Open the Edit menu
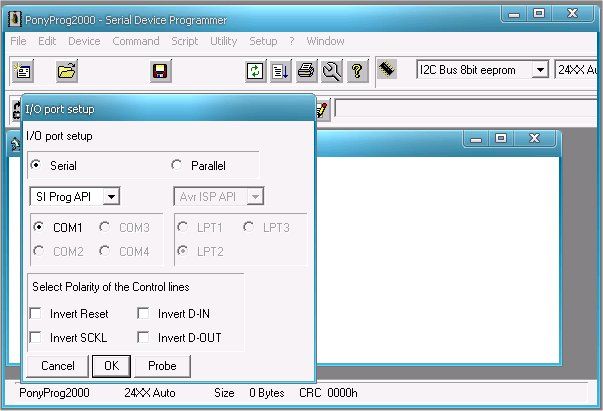The image size is (603, 411). (x=47, y=41)
